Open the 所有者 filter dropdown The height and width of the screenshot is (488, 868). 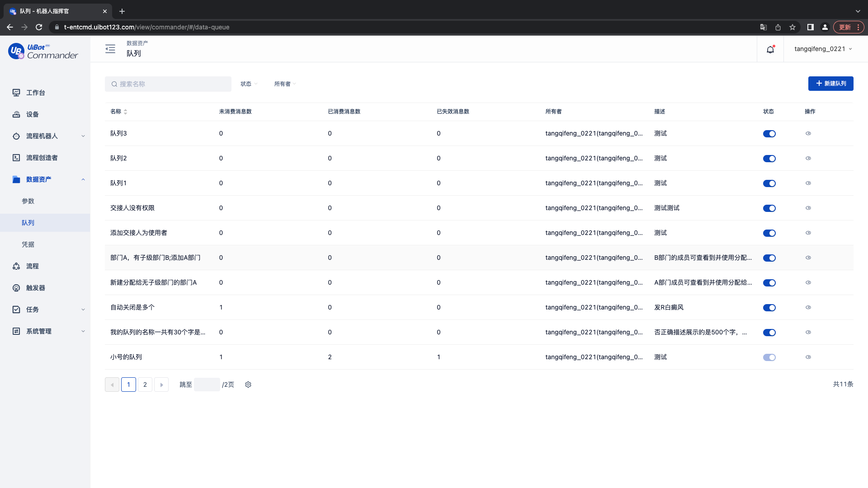pos(285,84)
